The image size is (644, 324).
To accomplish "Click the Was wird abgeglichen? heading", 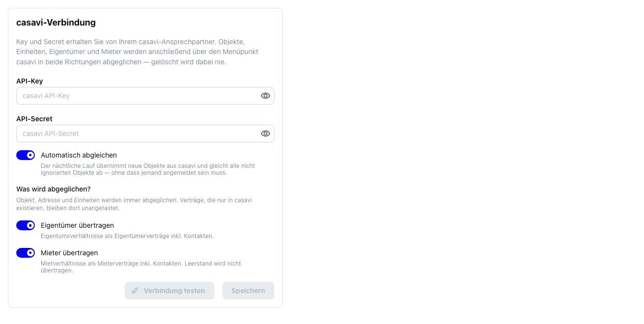I will click(x=54, y=189).
